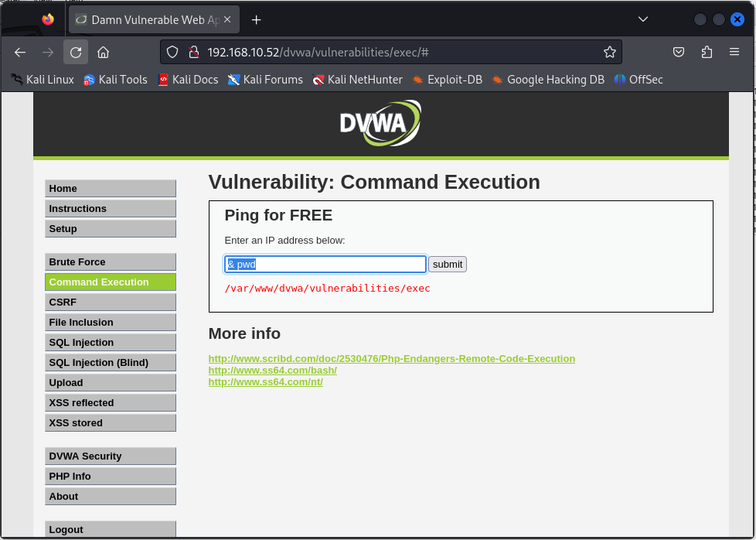Image resolution: width=756 pixels, height=540 pixels.
Task: Click the submit button
Action: [x=448, y=265]
